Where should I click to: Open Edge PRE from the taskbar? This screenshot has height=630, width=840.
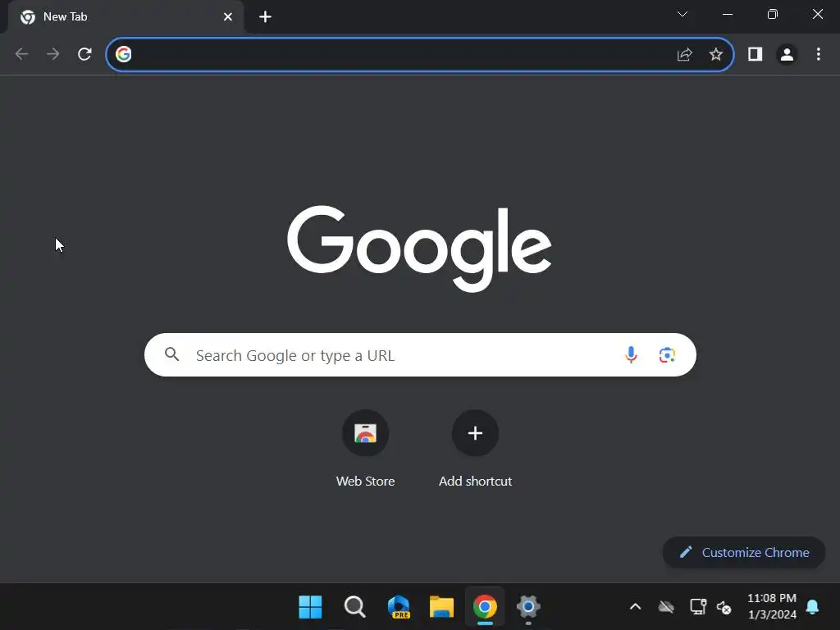[399, 607]
